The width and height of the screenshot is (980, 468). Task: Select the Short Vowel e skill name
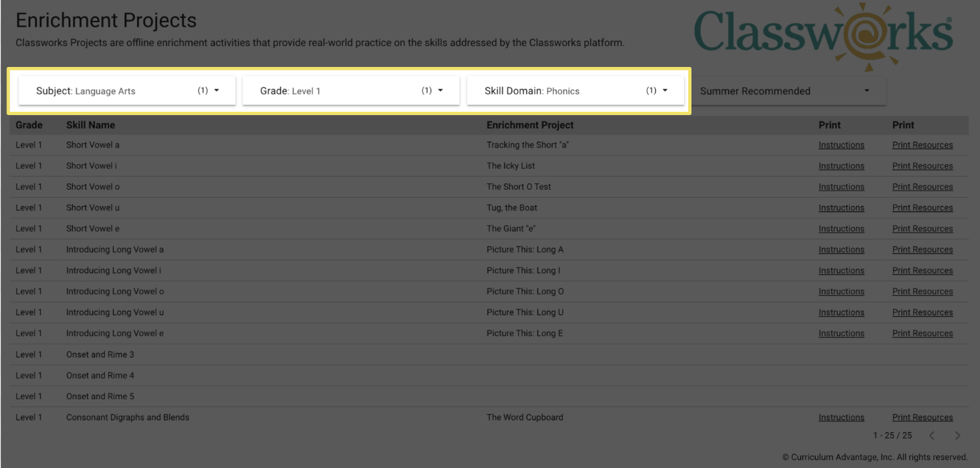tap(93, 229)
